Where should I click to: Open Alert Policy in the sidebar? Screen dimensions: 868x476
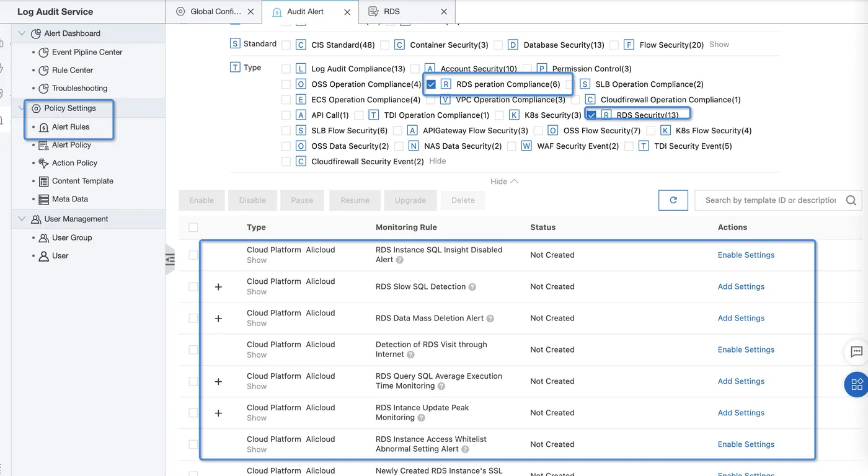click(71, 145)
